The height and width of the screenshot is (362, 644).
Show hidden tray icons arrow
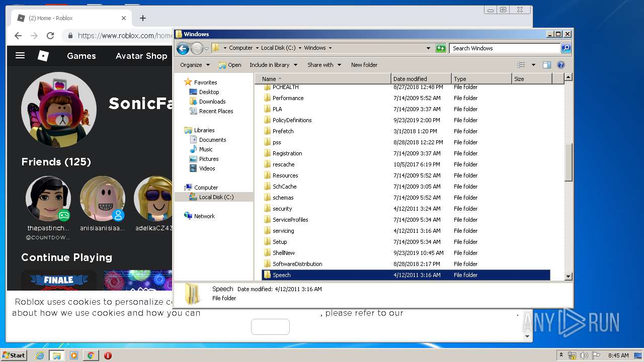click(561, 355)
